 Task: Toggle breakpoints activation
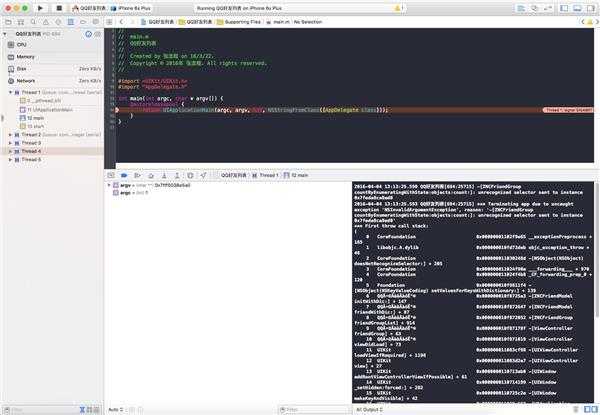[x=124, y=175]
